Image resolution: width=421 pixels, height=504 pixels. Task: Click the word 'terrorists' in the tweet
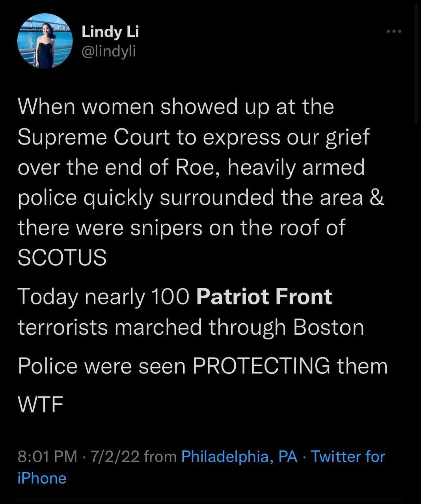pyautogui.click(x=63, y=327)
